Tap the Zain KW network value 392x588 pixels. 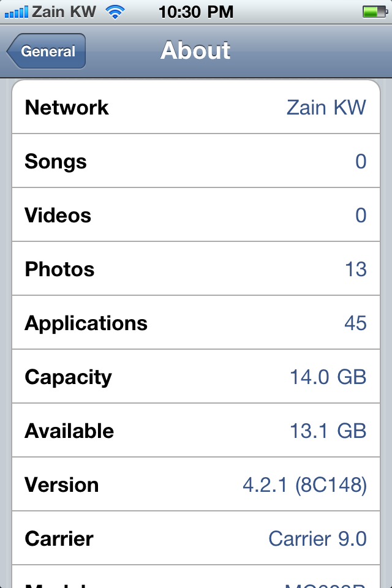(x=326, y=108)
